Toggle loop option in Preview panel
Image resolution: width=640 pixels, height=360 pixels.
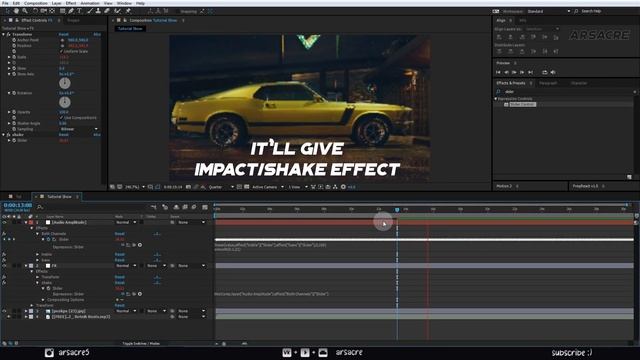[x=544, y=72]
